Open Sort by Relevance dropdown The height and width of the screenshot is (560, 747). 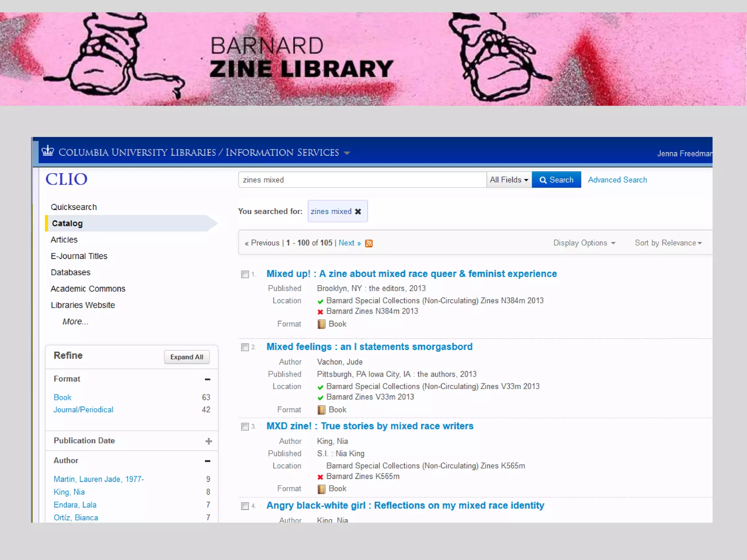coord(668,243)
